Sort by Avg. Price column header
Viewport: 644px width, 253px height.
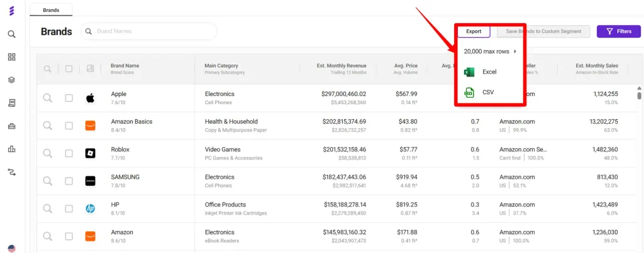[406, 66]
